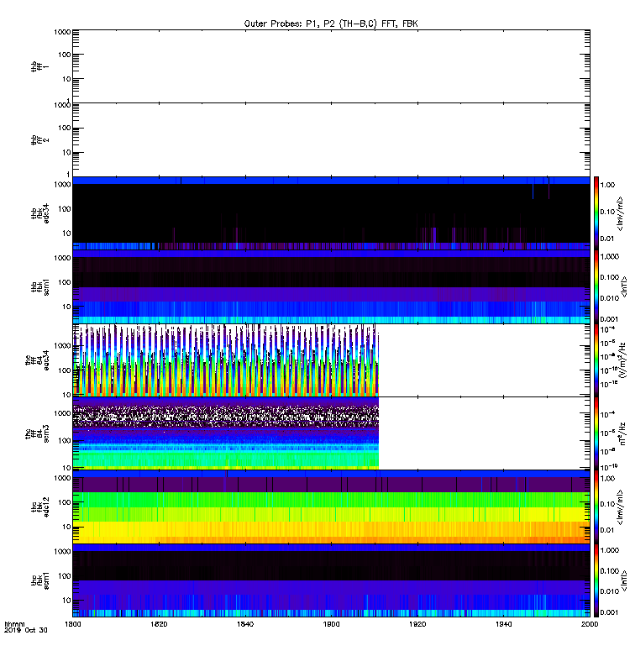Click the 'thc fbk edc12' panel label

point(39,507)
